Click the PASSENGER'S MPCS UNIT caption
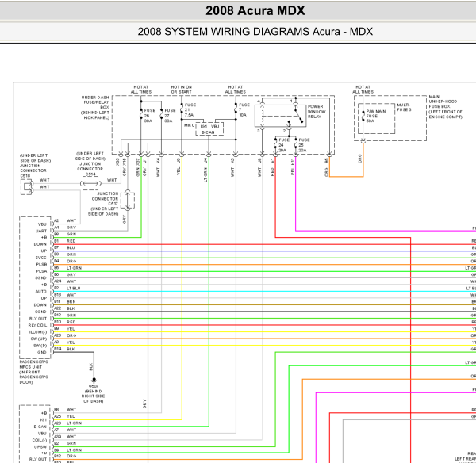 [x=33, y=372]
